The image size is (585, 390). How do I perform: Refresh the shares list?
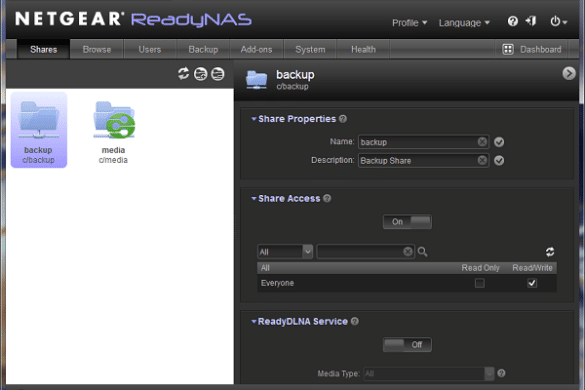183,74
